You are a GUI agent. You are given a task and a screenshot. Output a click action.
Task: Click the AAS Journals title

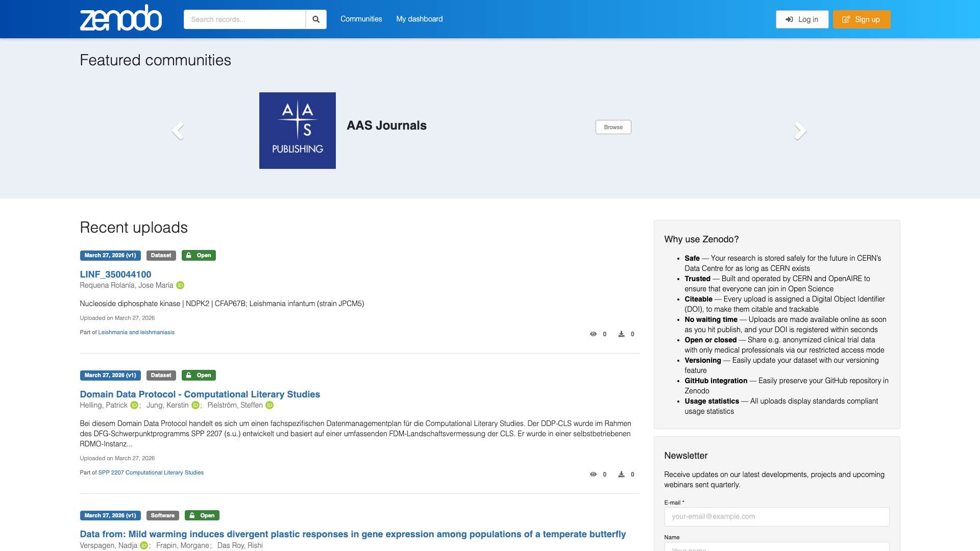pyautogui.click(x=387, y=126)
